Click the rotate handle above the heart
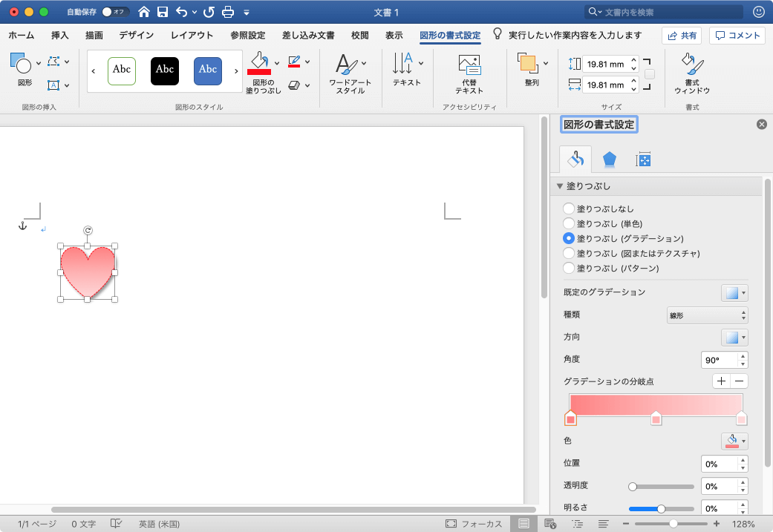Image resolution: width=773 pixels, height=532 pixels. point(88,230)
